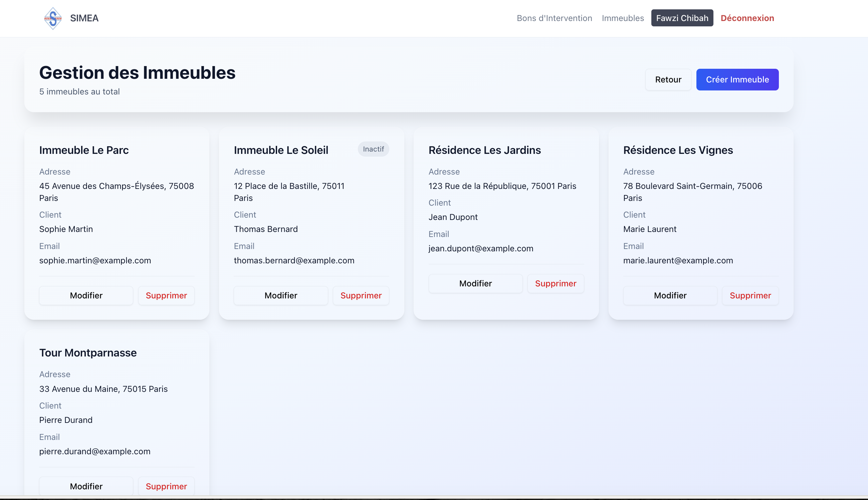
Task: Click the Retour button
Action: pyautogui.click(x=668, y=80)
